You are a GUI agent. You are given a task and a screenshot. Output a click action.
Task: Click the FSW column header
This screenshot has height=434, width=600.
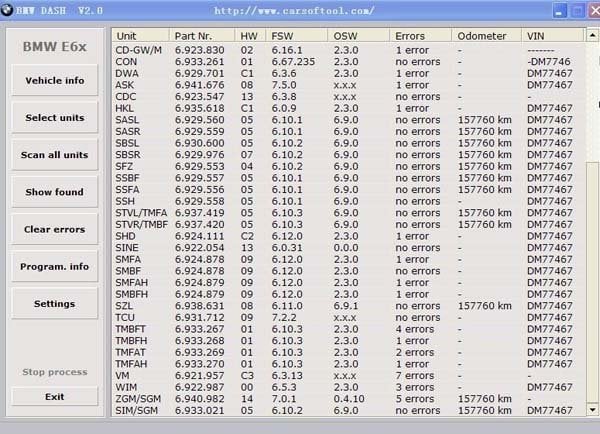297,36
